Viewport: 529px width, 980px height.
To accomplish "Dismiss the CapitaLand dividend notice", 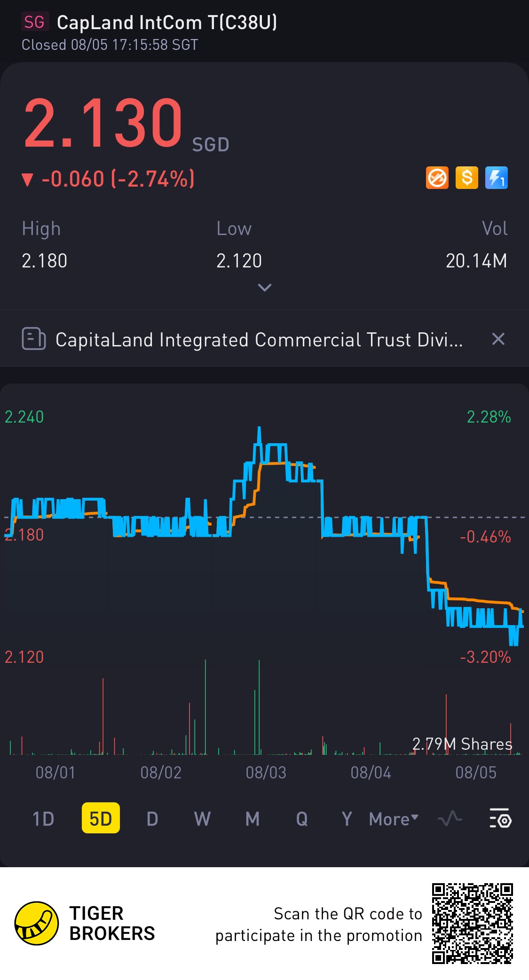I will click(x=498, y=339).
